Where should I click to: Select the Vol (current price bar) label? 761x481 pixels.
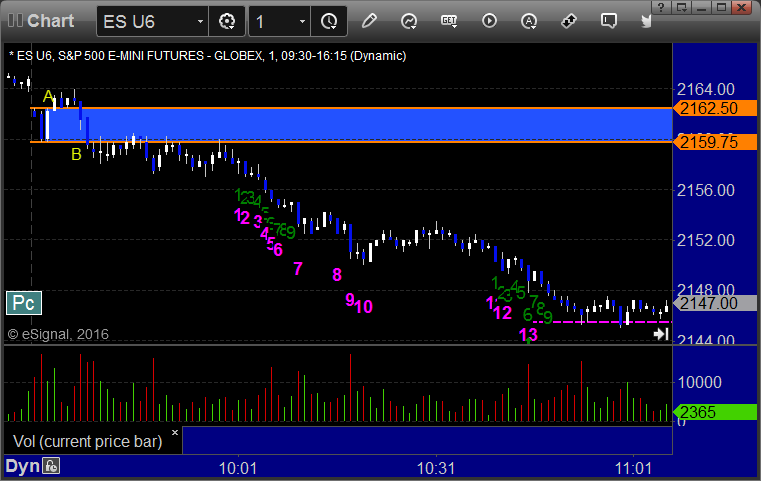(87, 441)
